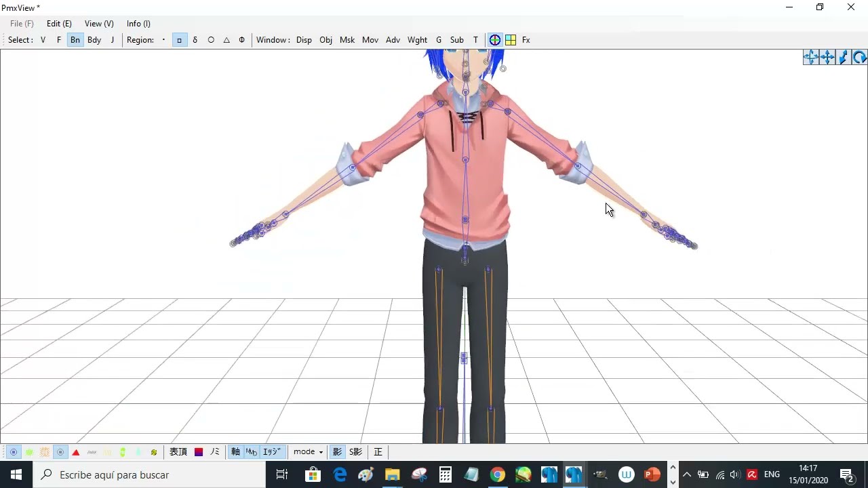Toggle the Fx effects option
The width and height of the screenshot is (868, 488).
click(x=526, y=40)
